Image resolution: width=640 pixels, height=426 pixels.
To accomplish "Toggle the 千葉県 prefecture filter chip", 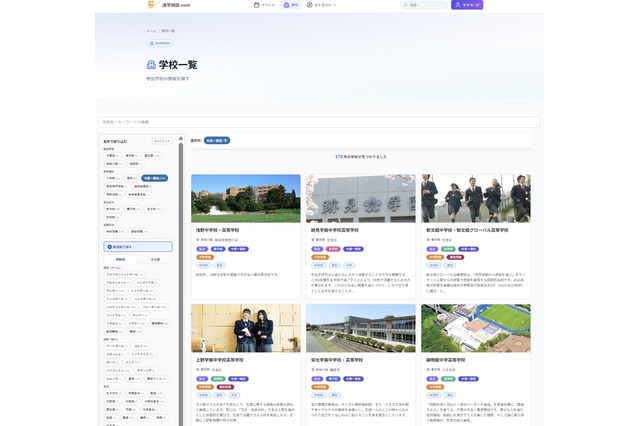I will point(112,155).
